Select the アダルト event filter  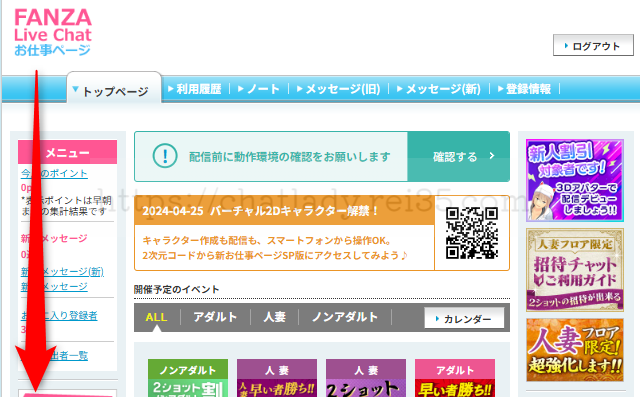(x=215, y=317)
